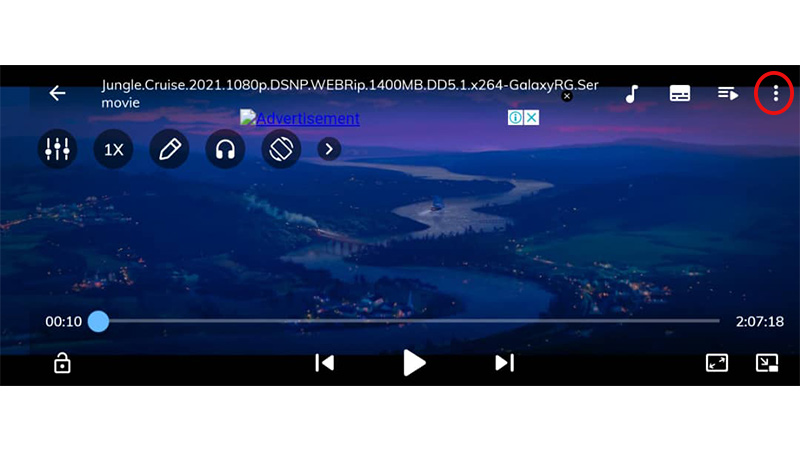Image resolution: width=800 pixels, height=450 pixels.
Task: Skip to previous video
Action: coord(324,363)
